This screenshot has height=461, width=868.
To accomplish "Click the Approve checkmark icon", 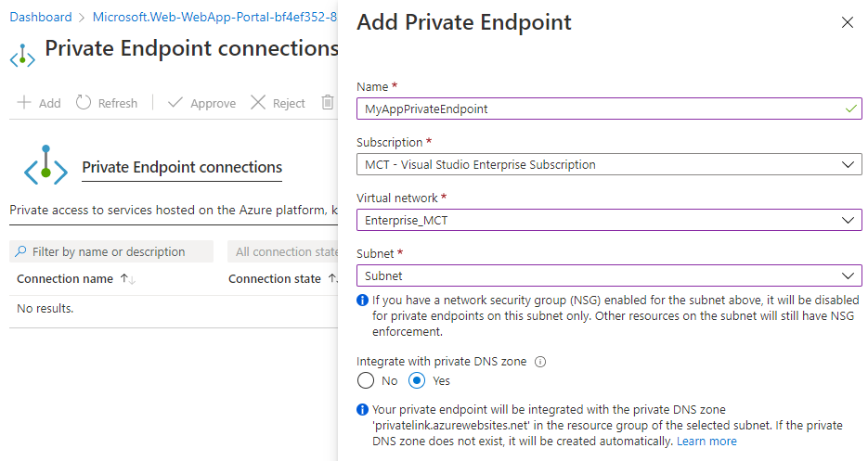I will click(x=175, y=103).
